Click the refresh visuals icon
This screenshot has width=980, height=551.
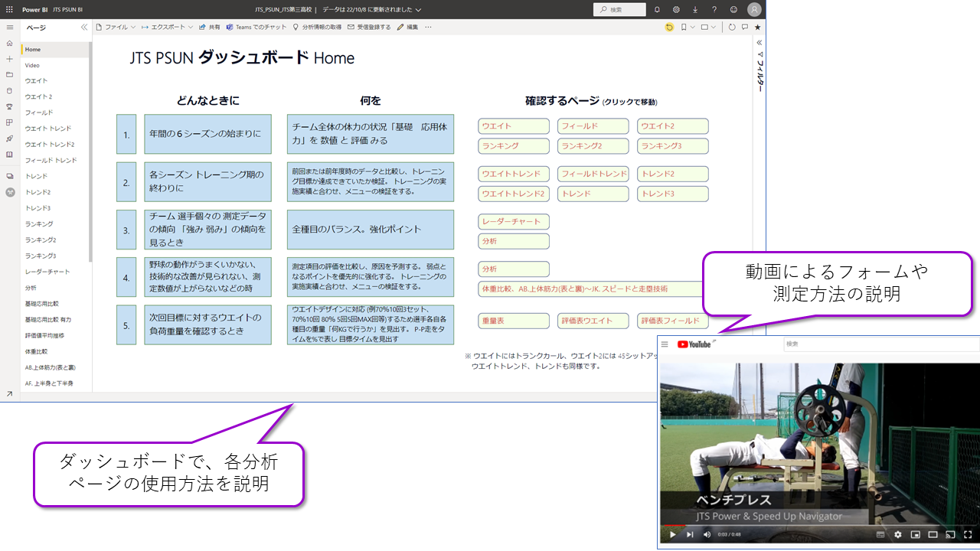click(732, 27)
